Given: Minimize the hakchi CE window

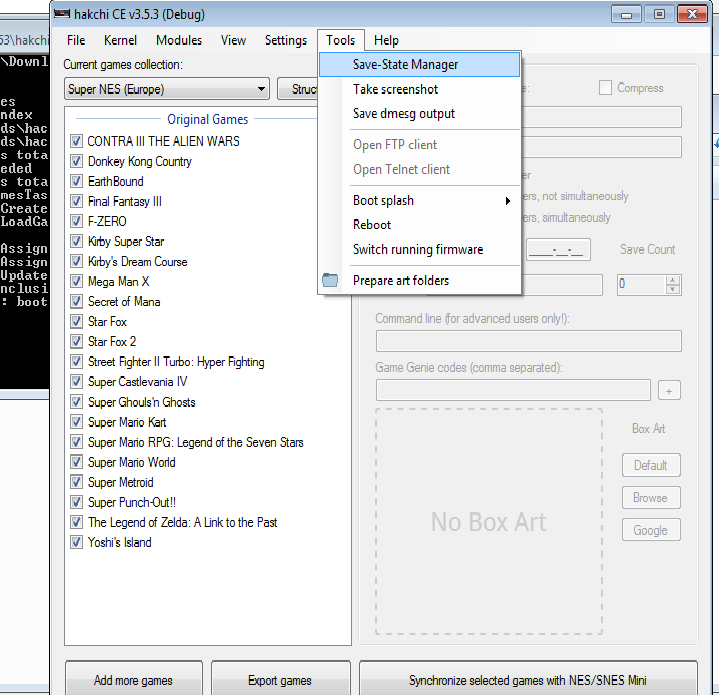Looking at the screenshot, I should coord(626,15).
